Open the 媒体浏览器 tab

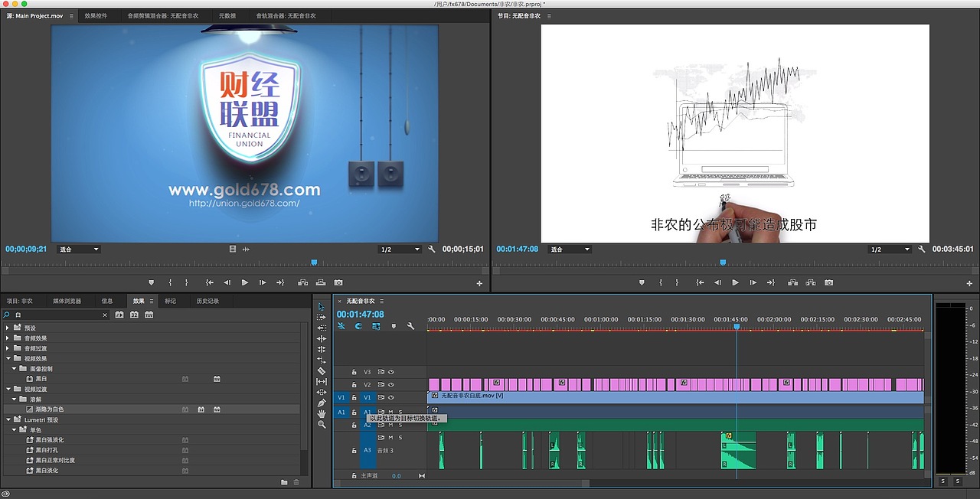coord(67,301)
